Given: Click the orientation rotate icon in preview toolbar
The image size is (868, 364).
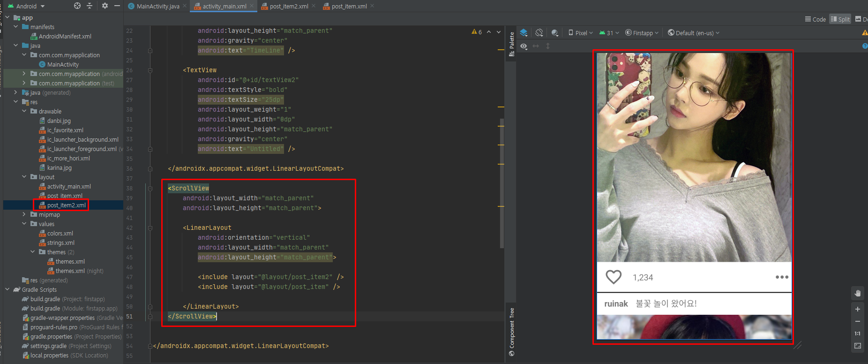Looking at the screenshot, I should (x=539, y=33).
